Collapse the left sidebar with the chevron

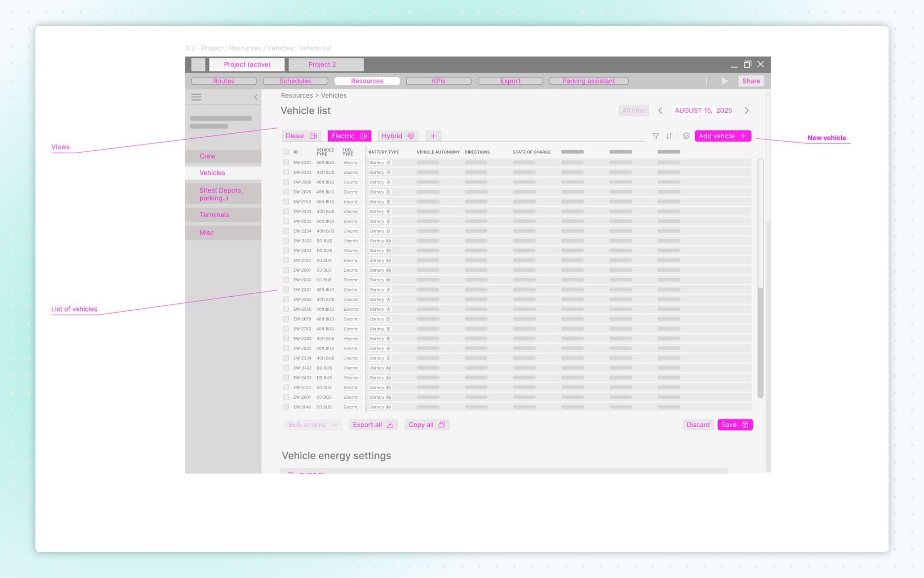tap(256, 96)
